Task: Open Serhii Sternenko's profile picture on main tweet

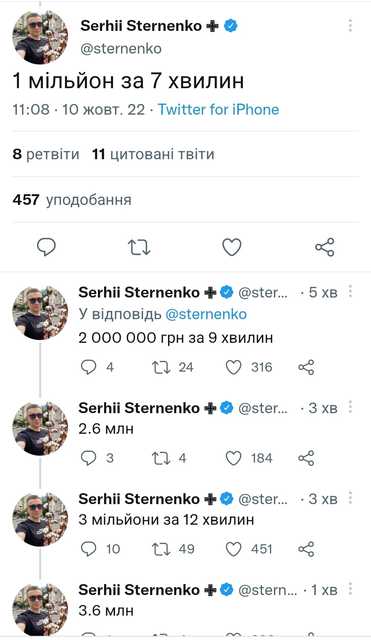Action: (x=40, y=37)
